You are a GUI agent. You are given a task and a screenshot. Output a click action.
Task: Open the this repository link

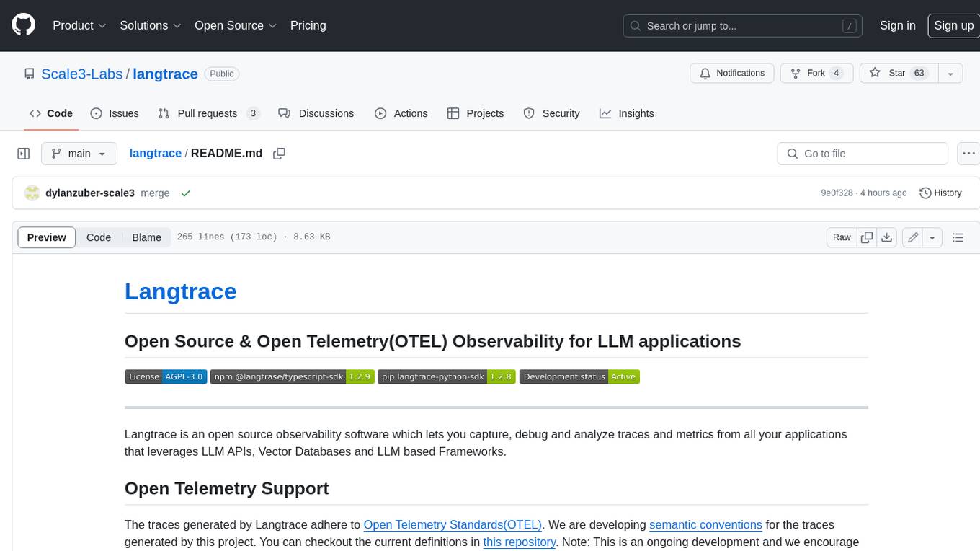click(x=520, y=542)
